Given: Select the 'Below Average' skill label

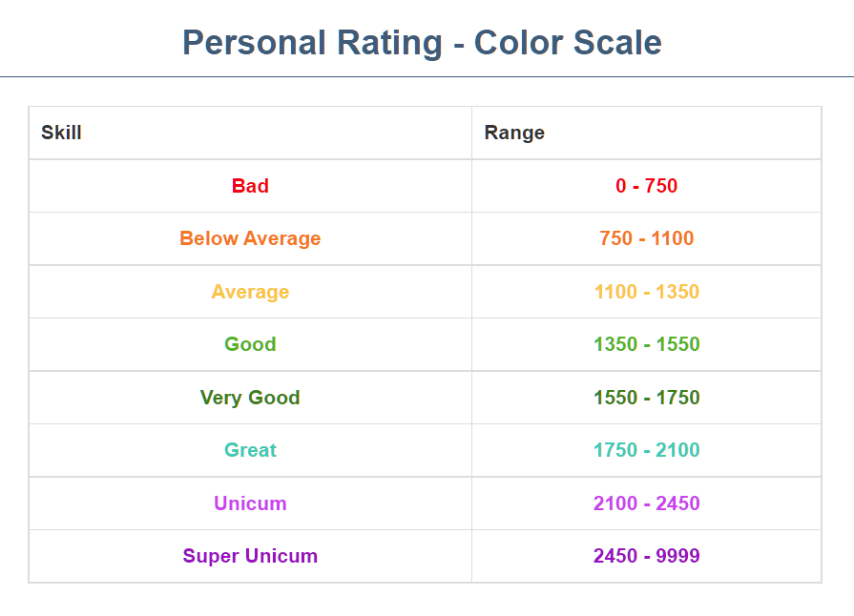Looking at the screenshot, I should (x=250, y=238).
